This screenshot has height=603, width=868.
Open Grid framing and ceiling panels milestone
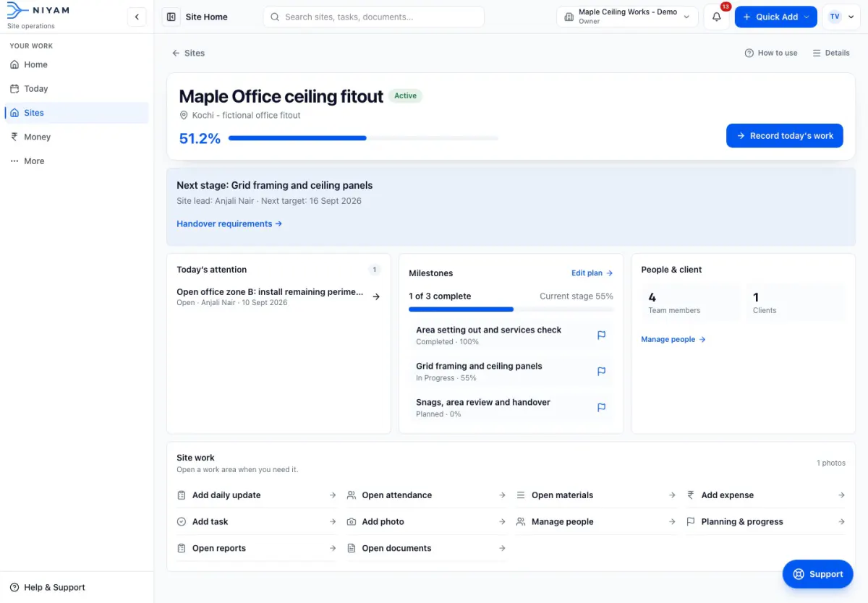click(x=511, y=372)
